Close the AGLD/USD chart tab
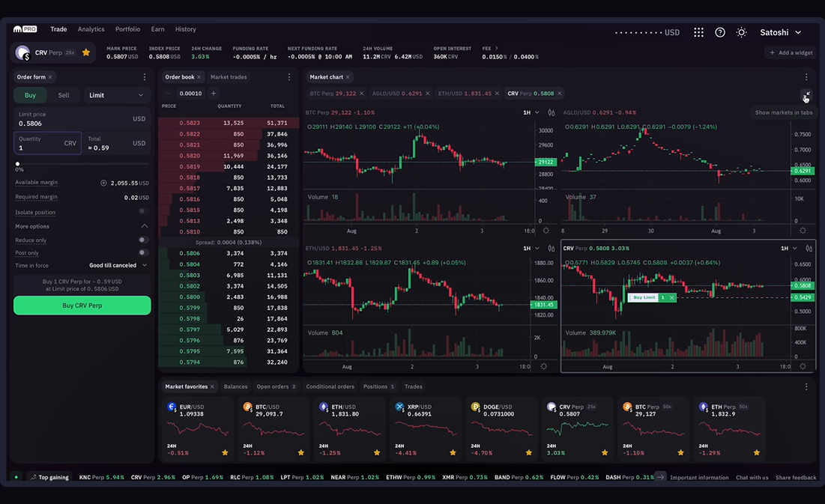 427,93
